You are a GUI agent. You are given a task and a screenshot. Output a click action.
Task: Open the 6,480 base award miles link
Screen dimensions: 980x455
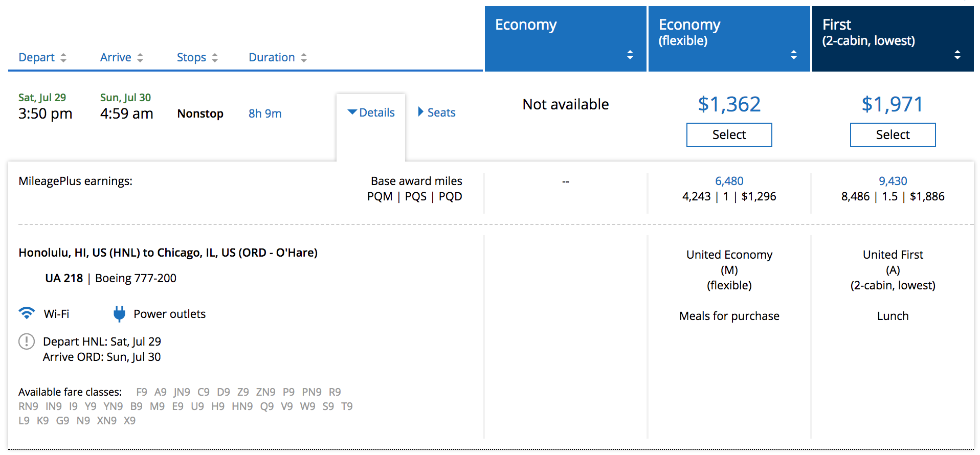729,181
